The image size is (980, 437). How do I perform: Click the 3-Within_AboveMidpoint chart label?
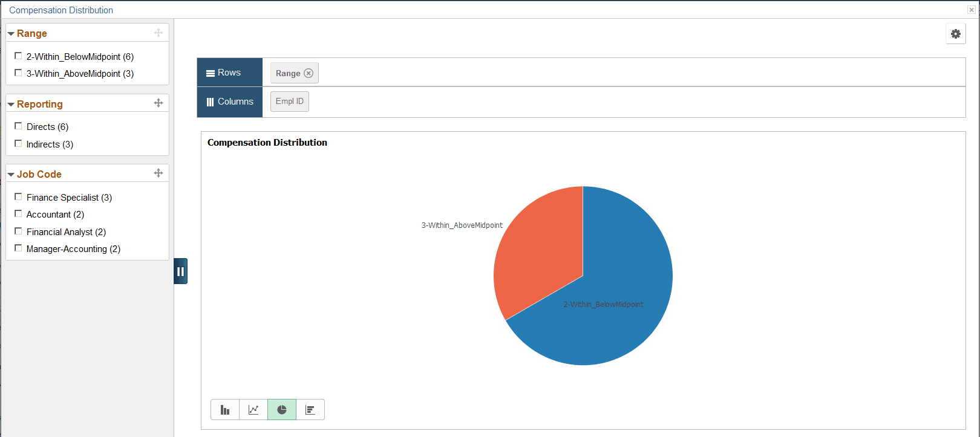pos(462,225)
